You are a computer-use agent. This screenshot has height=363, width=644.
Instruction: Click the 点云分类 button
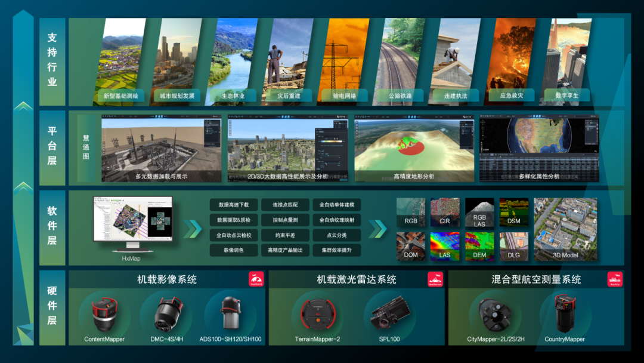(337, 235)
